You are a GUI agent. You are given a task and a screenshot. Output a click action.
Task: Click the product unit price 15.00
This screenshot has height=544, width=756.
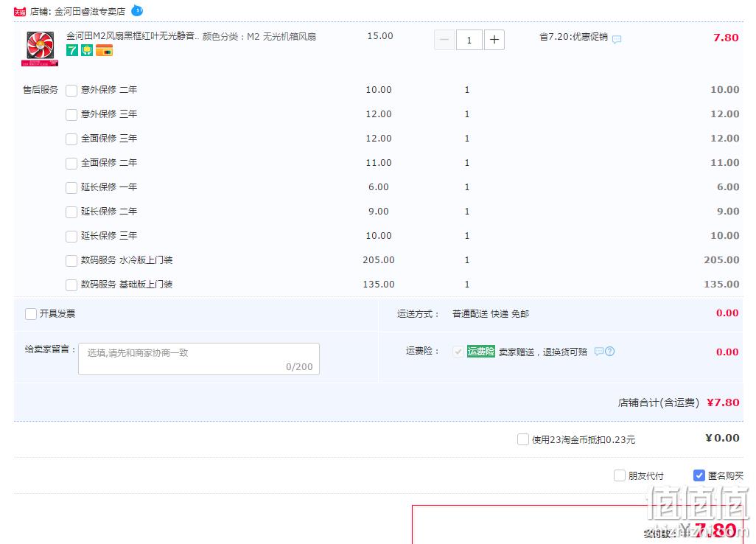coord(380,36)
